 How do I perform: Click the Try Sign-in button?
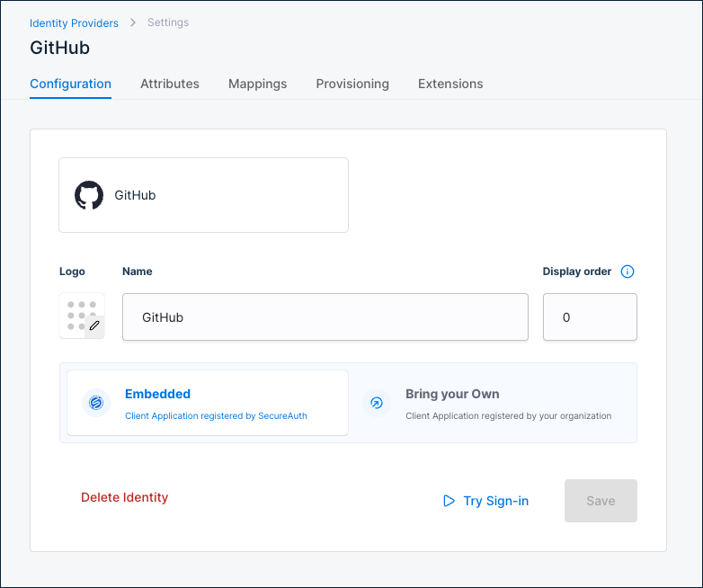486,501
